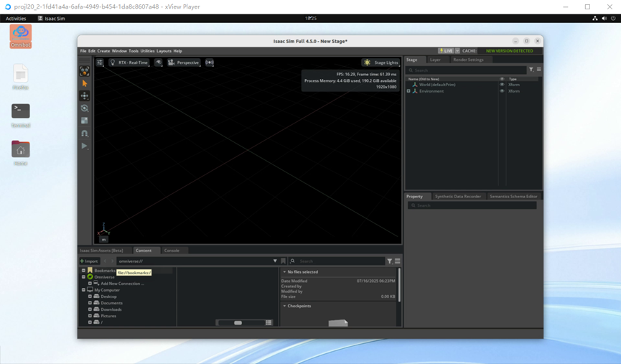Viewport: 621px width, 364px height.
Task: Select Add New Connection ... item
Action: [122, 284]
